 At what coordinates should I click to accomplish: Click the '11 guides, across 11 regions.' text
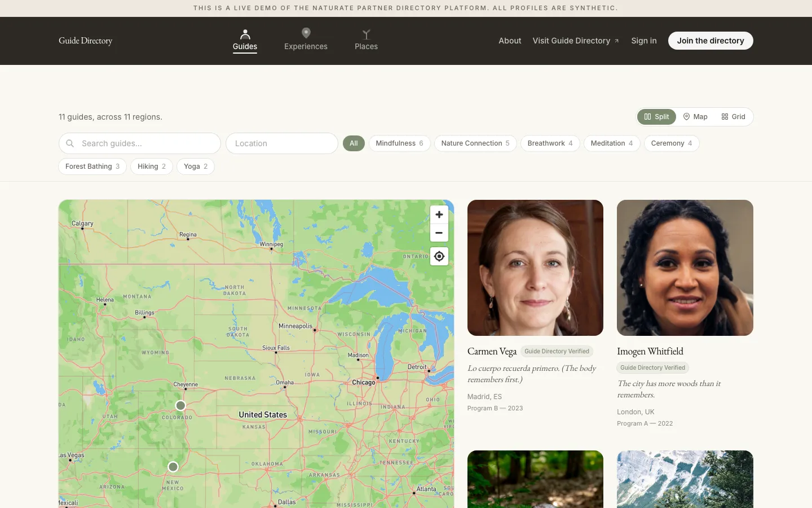(111, 117)
